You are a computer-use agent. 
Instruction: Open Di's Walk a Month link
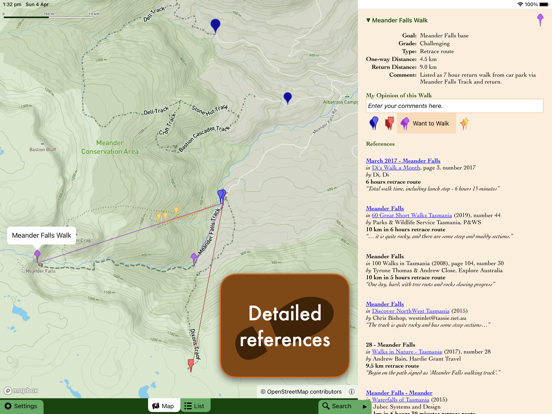tap(396, 168)
